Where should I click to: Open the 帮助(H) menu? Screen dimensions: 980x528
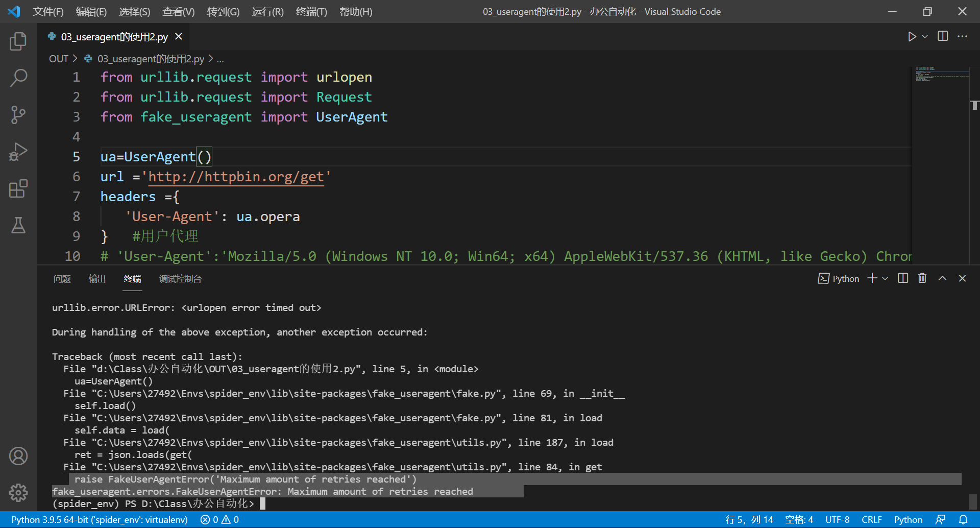(356, 11)
